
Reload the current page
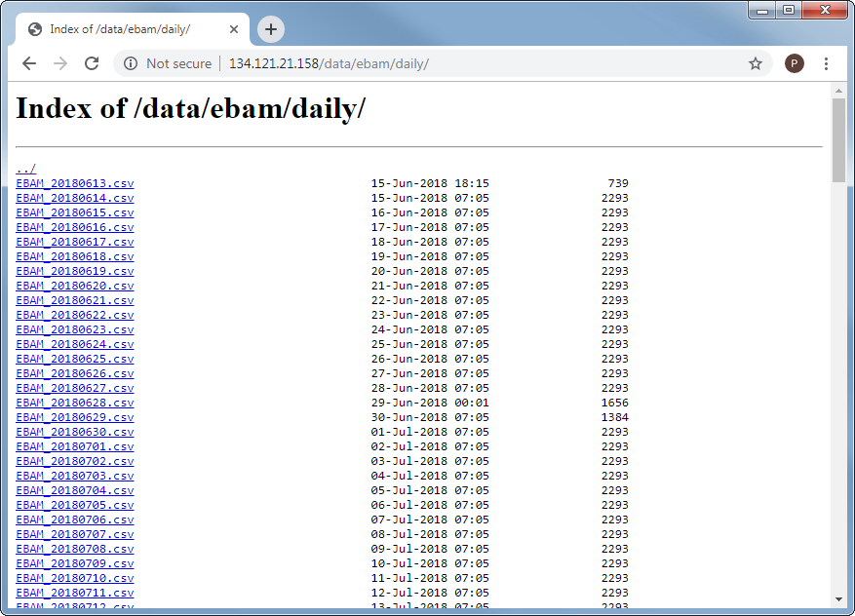click(x=92, y=63)
